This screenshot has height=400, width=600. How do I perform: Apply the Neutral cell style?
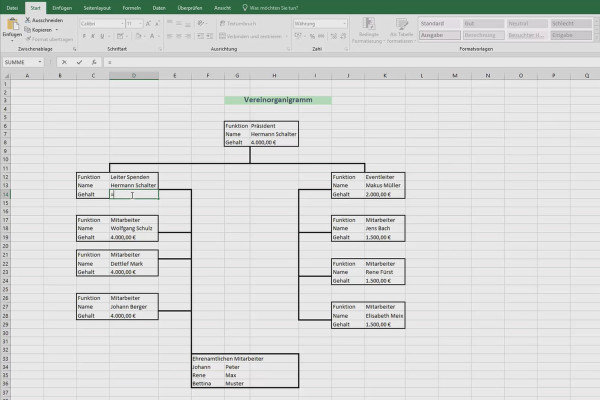(x=527, y=23)
